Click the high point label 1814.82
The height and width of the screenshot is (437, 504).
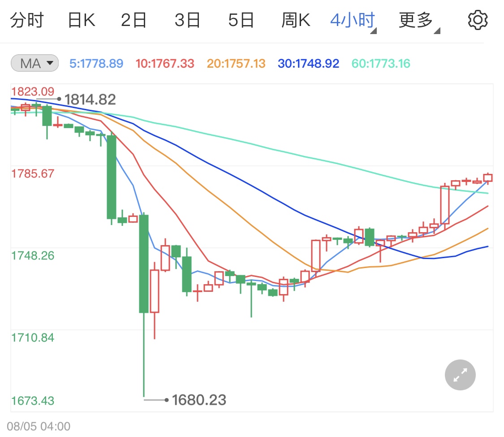pos(90,99)
